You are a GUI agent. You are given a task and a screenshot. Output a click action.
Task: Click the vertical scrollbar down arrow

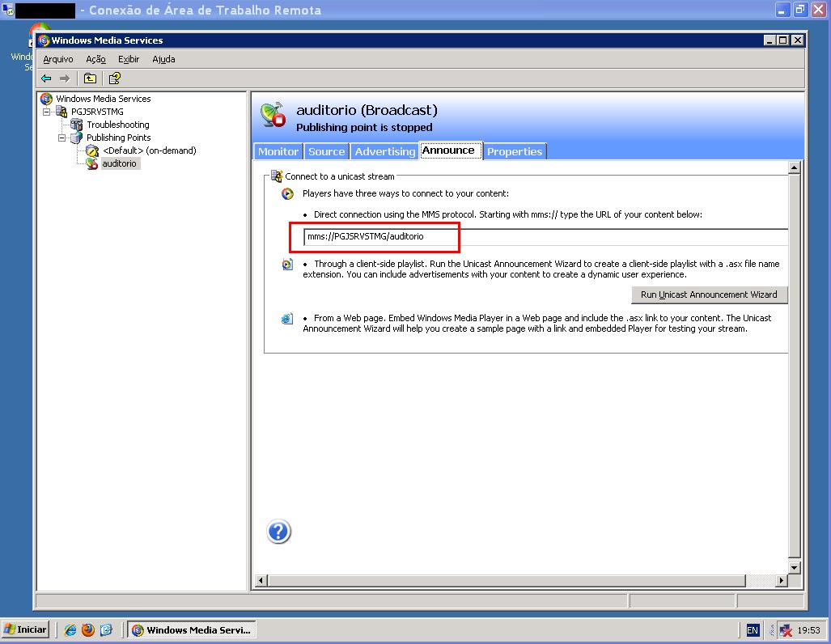click(794, 567)
